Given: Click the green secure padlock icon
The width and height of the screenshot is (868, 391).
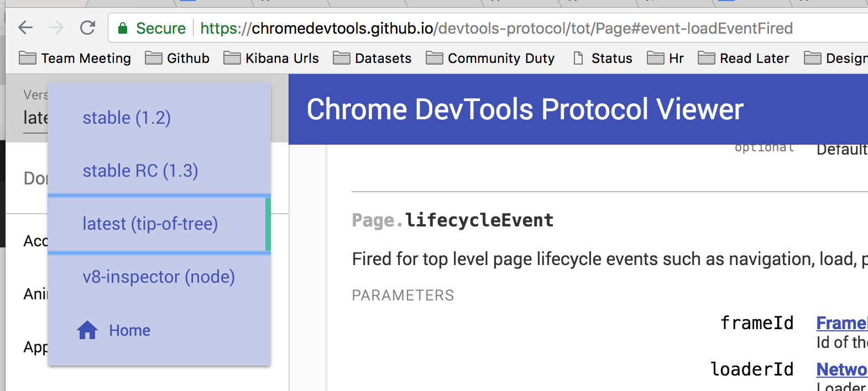Looking at the screenshot, I should (123, 28).
